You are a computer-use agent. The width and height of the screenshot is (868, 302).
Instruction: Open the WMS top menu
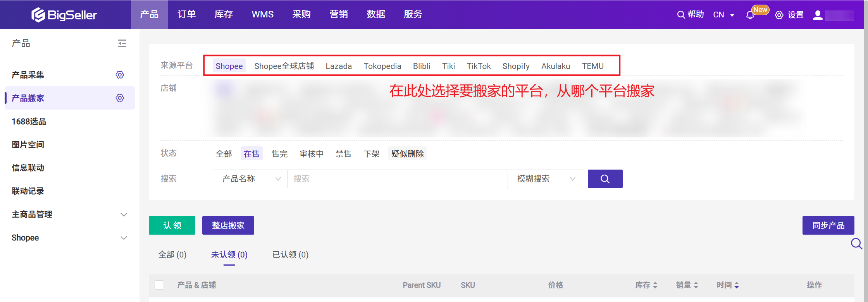(x=263, y=14)
